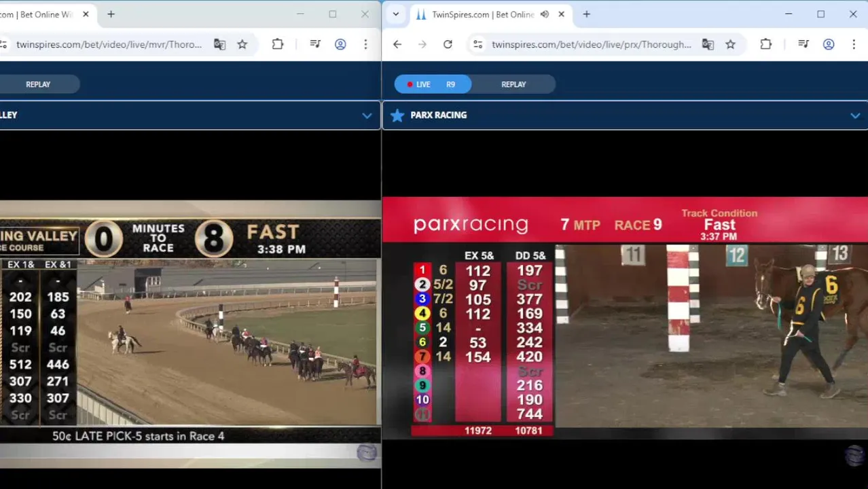868x489 pixels.
Task: Click the translate page icon in left window
Action: coord(219,44)
